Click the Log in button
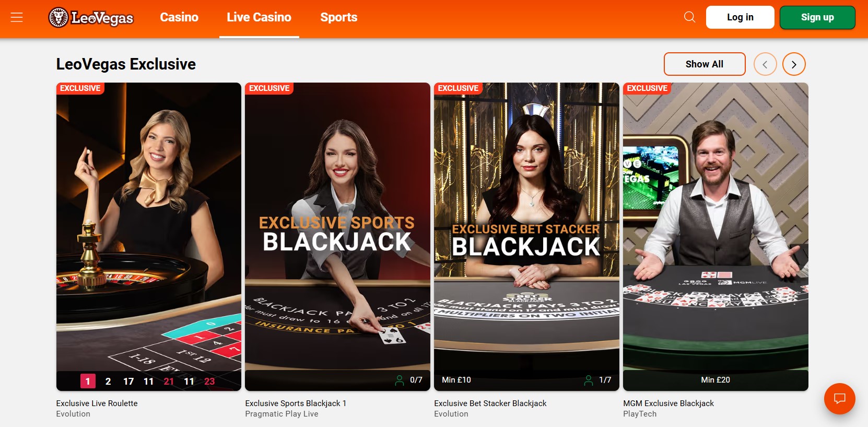This screenshot has width=868, height=427. [x=740, y=17]
